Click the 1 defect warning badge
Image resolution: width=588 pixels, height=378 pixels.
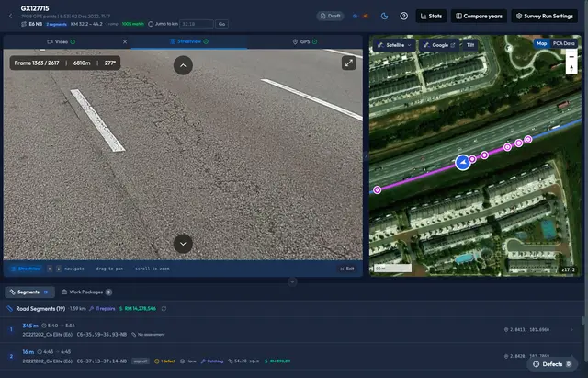point(164,361)
